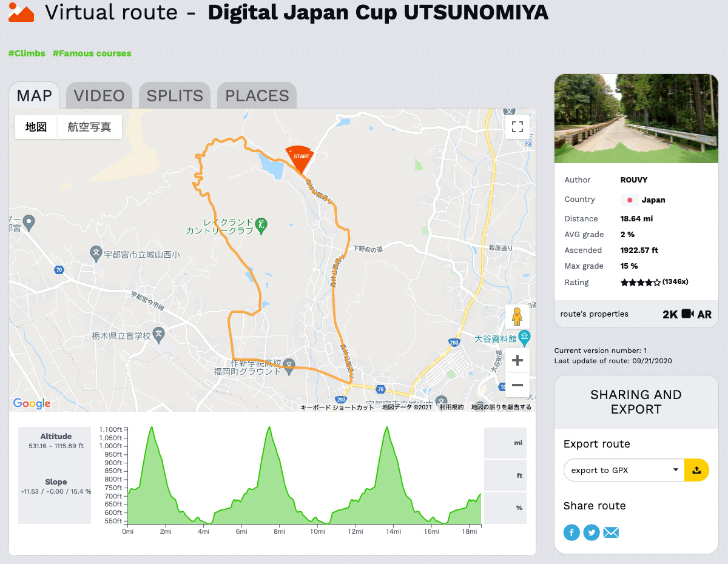Screen dimensions: 728x564
Task: Select the 地図 map type
Action: click(36, 127)
